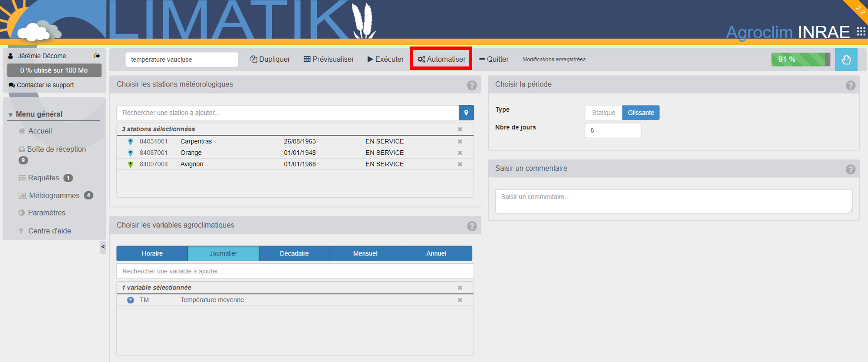Click the hand icon button top right
The width and height of the screenshot is (868, 362).
pyautogui.click(x=846, y=60)
